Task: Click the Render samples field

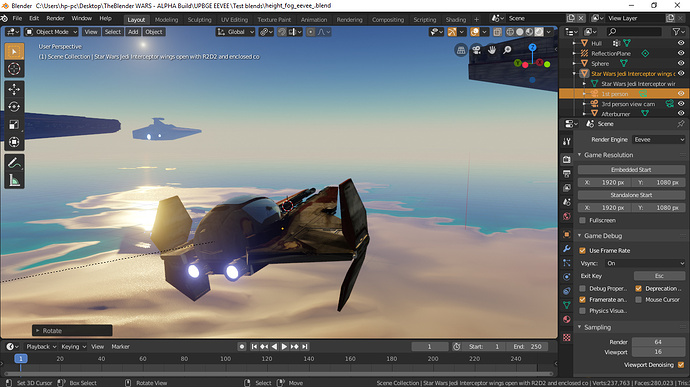Action: [658, 342]
